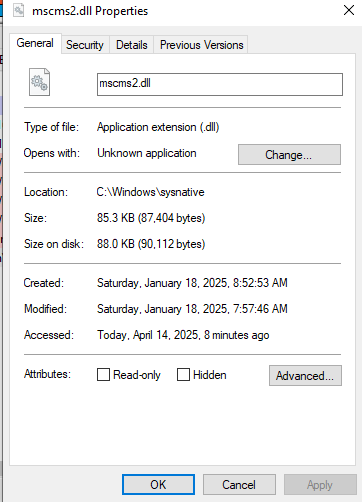Close the mscms2.dll Properties dialog
Screen dimensions: 362x502
349,10
